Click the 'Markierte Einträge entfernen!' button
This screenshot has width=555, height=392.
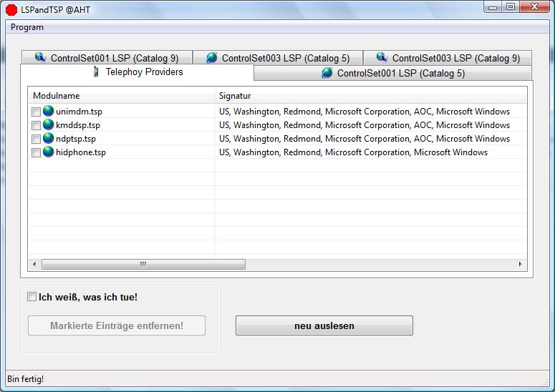117,325
